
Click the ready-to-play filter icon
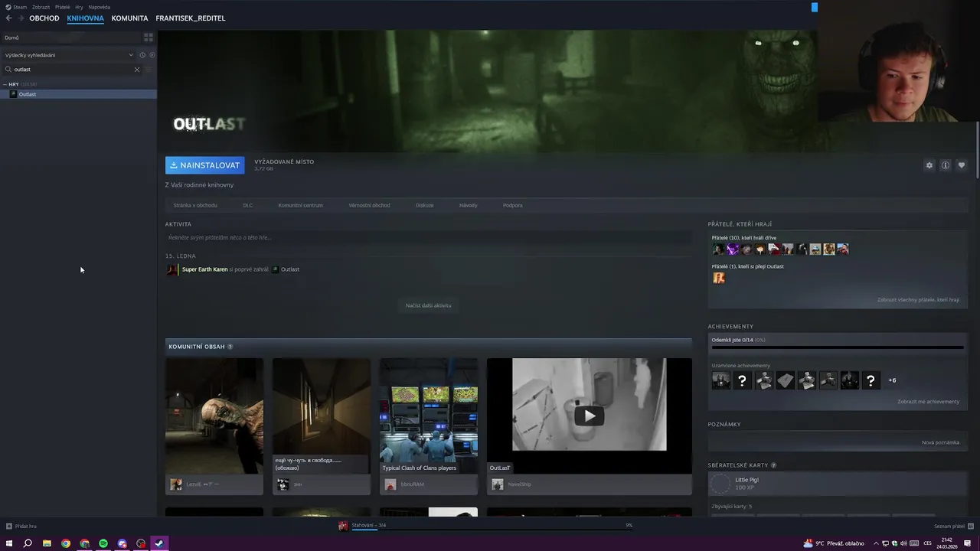pyautogui.click(x=152, y=55)
